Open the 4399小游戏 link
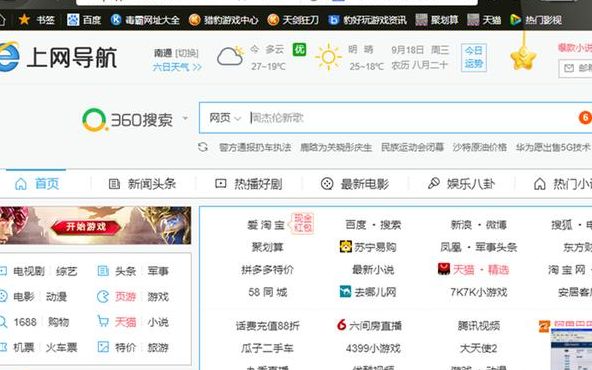Viewport: 592px width, 370px height. click(x=373, y=348)
